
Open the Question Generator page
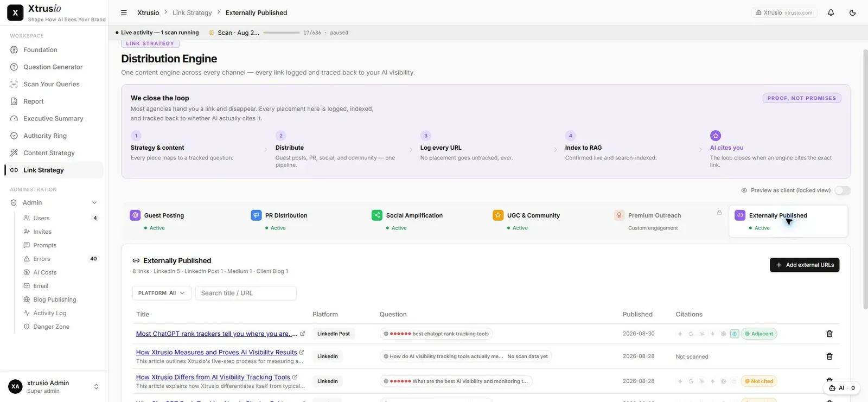tap(54, 67)
